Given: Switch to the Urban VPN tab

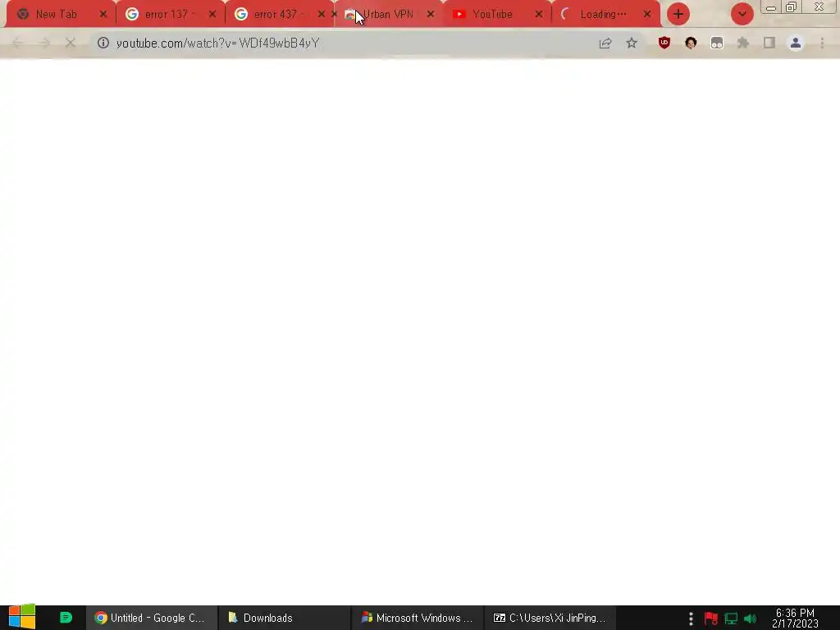Looking at the screenshot, I should (388, 15).
